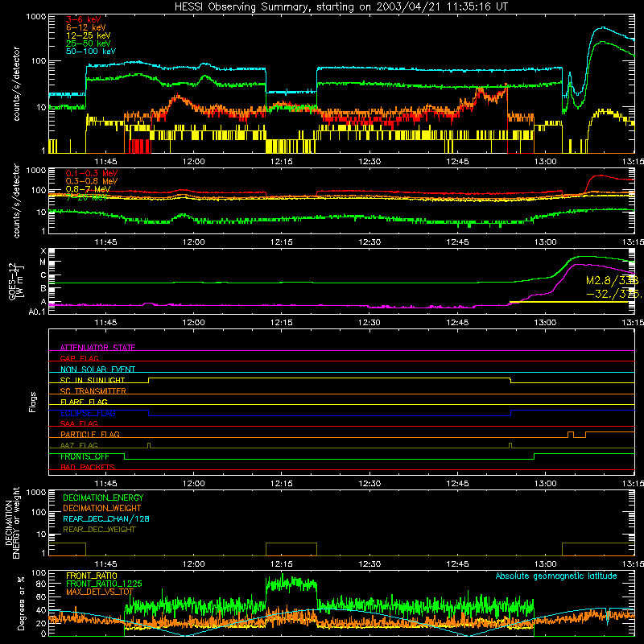Select the 25-50 keV legend label
This screenshot has width=644, height=644.
[89, 43]
